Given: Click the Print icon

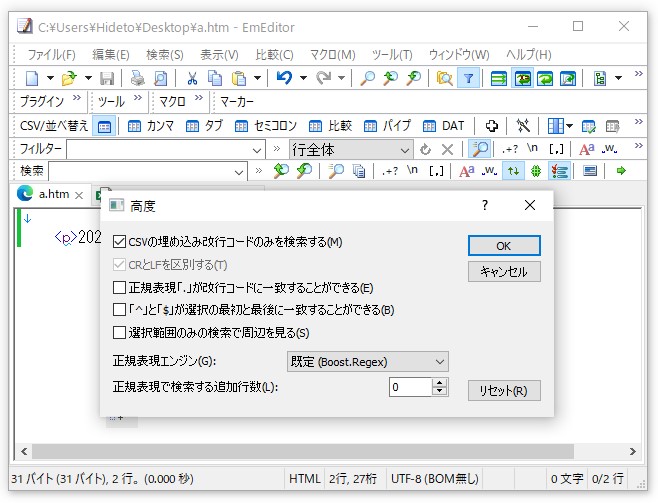Looking at the screenshot, I should point(137,78).
